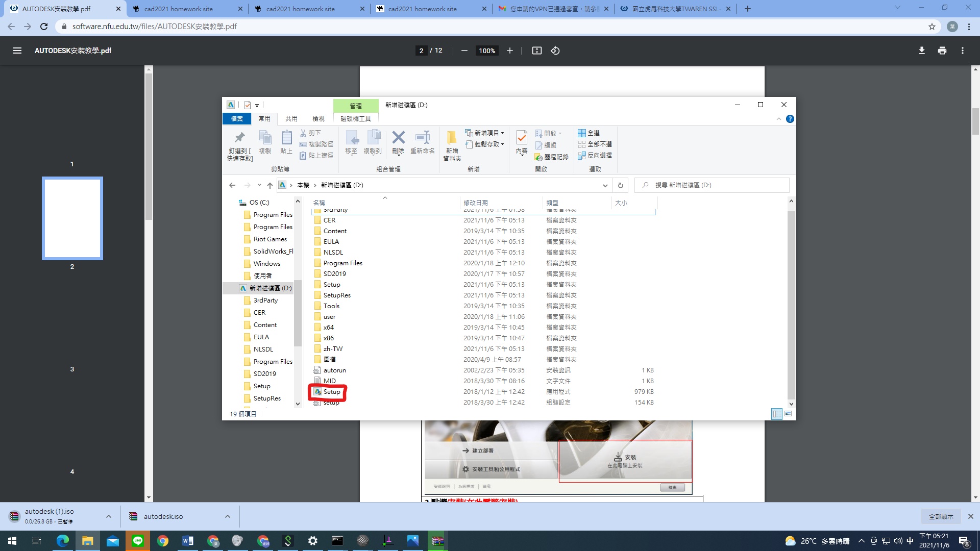Reload the browser page
This screenshot has height=551, width=980.
pyautogui.click(x=44, y=27)
